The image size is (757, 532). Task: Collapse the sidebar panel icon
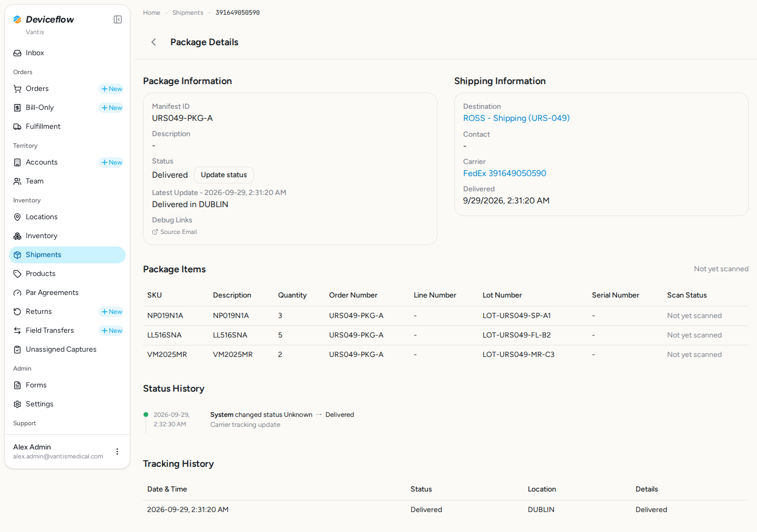[x=118, y=19]
